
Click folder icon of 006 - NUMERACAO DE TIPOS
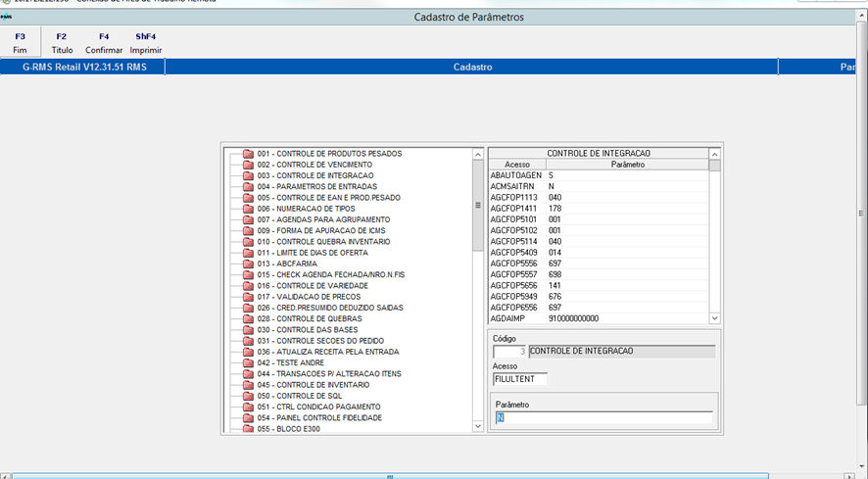248,209
